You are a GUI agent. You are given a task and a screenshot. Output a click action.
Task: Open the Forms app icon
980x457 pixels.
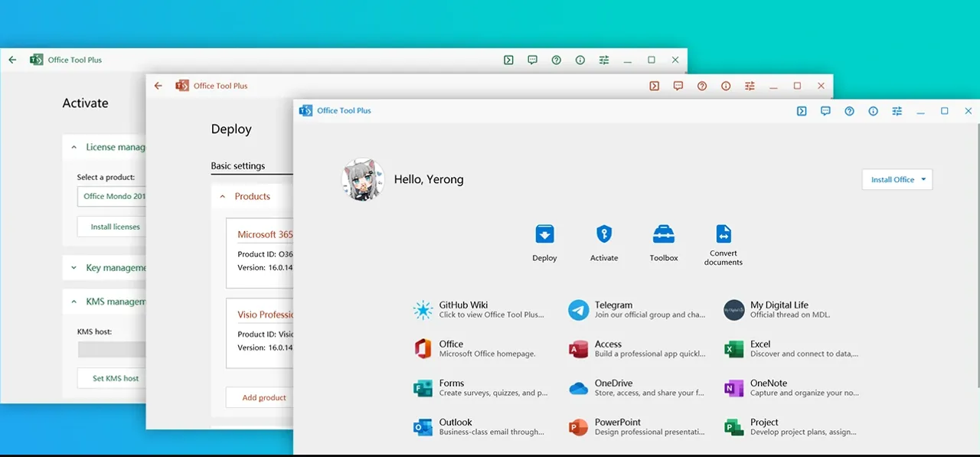(x=423, y=388)
